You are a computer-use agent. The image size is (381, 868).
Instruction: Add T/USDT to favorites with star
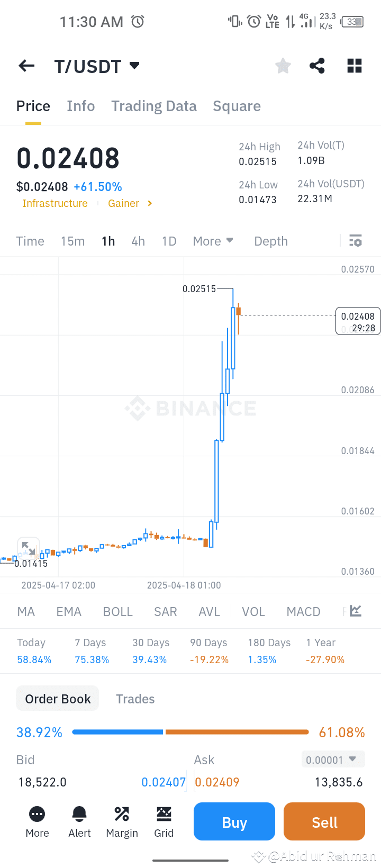283,66
